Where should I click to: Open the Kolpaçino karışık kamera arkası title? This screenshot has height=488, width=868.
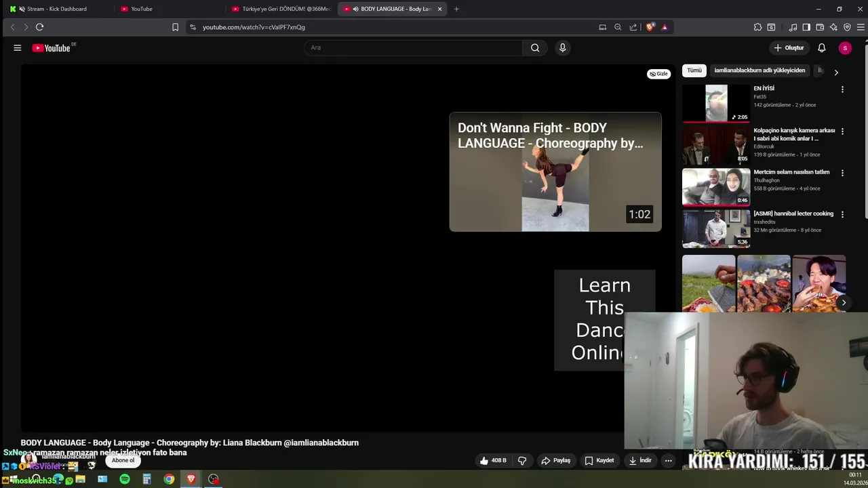point(794,134)
